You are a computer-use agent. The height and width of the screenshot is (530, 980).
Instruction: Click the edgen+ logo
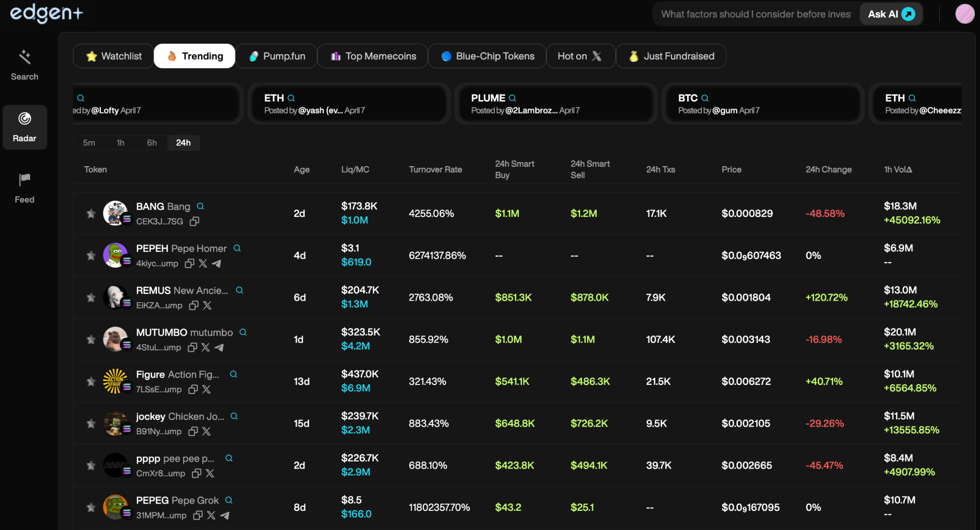click(46, 14)
